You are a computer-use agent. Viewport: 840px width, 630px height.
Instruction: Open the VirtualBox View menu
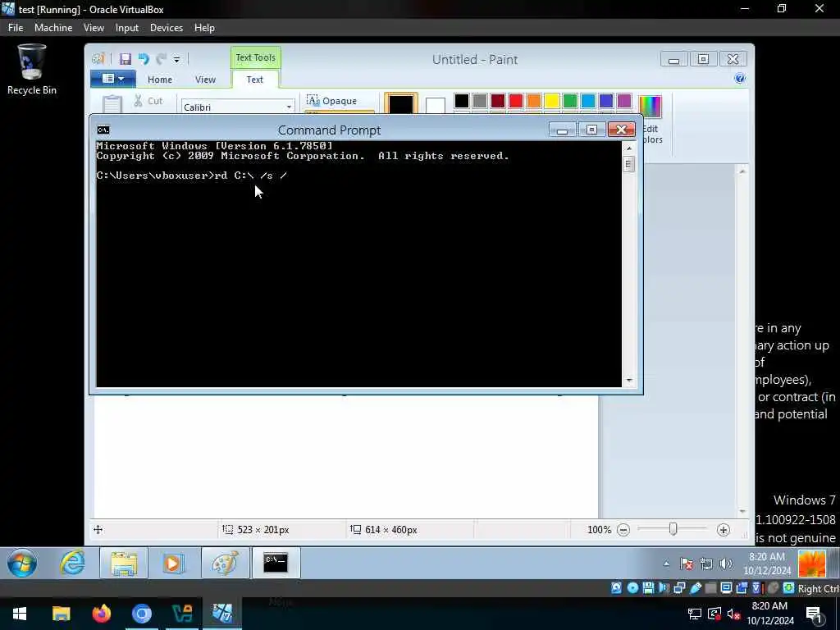point(94,28)
